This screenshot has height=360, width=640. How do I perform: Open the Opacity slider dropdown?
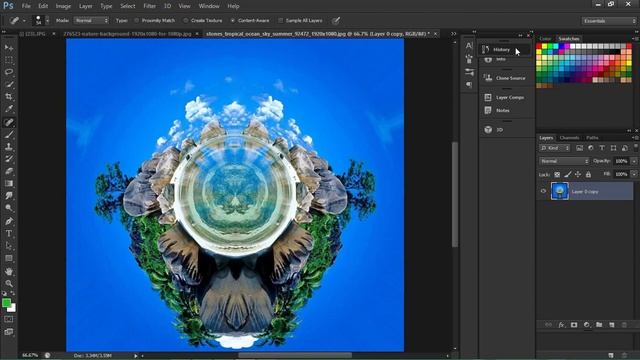click(634, 161)
